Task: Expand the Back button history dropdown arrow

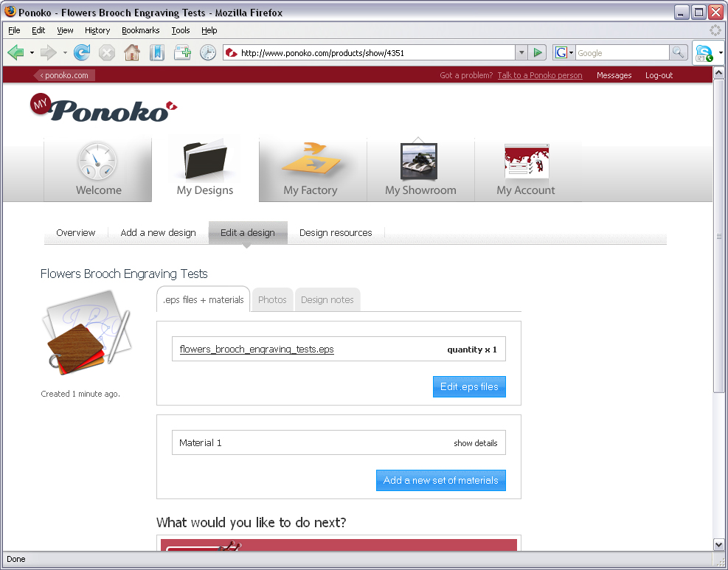Action: [32, 53]
